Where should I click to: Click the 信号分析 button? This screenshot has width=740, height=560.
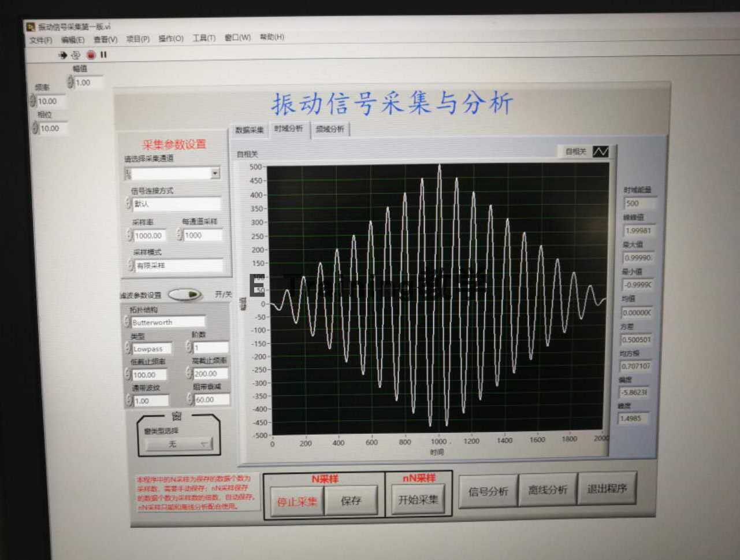click(x=488, y=491)
